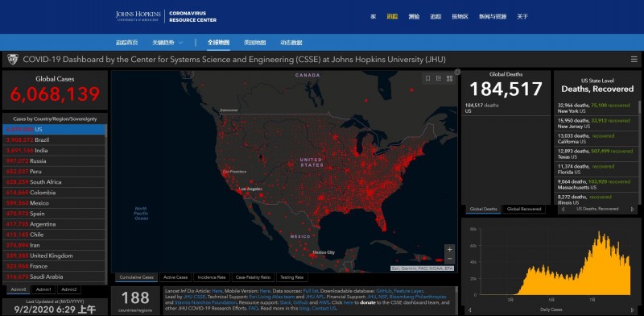Click the expand icon at the map's corner

point(457,72)
